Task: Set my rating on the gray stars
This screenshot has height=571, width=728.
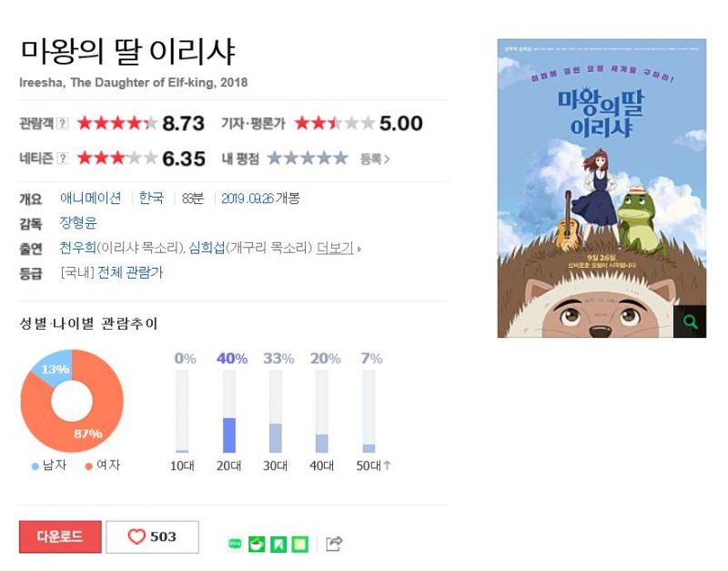Action: [308, 158]
